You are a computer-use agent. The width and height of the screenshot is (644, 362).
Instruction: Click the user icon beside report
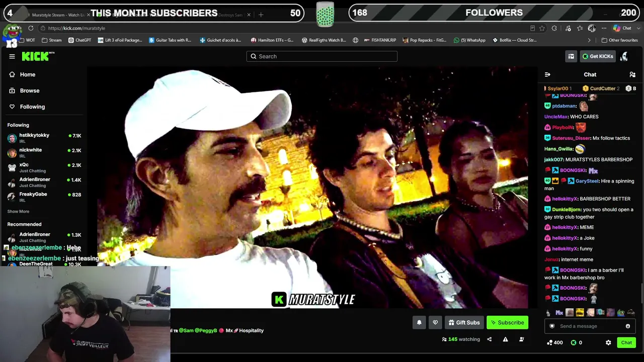(x=521, y=339)
